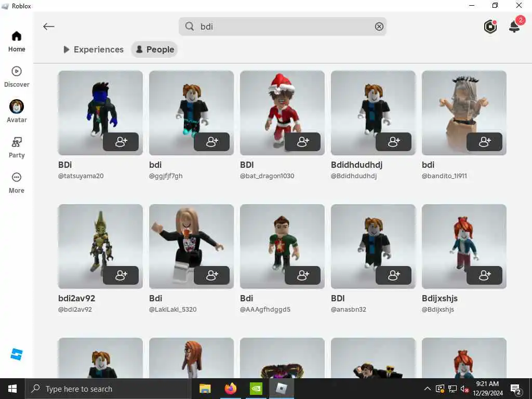Screen dimensions: 532x399
Task: Click the username @tatsuyama20
Action: point(81,176)
